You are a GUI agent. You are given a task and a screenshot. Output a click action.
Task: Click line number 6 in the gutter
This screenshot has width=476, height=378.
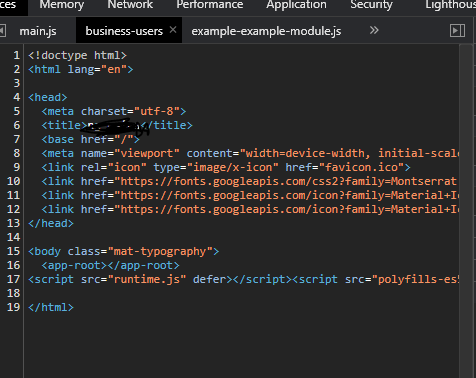pyautogui.click(x=16, y=125)
